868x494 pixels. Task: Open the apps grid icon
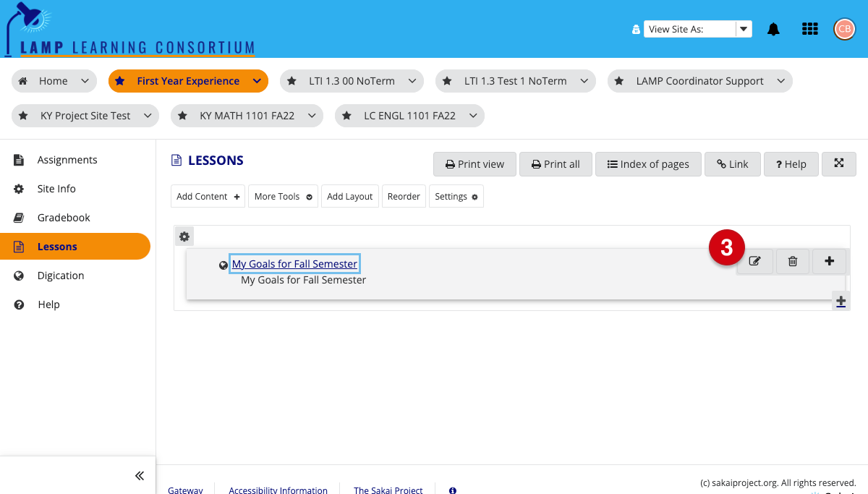(810, 29)
